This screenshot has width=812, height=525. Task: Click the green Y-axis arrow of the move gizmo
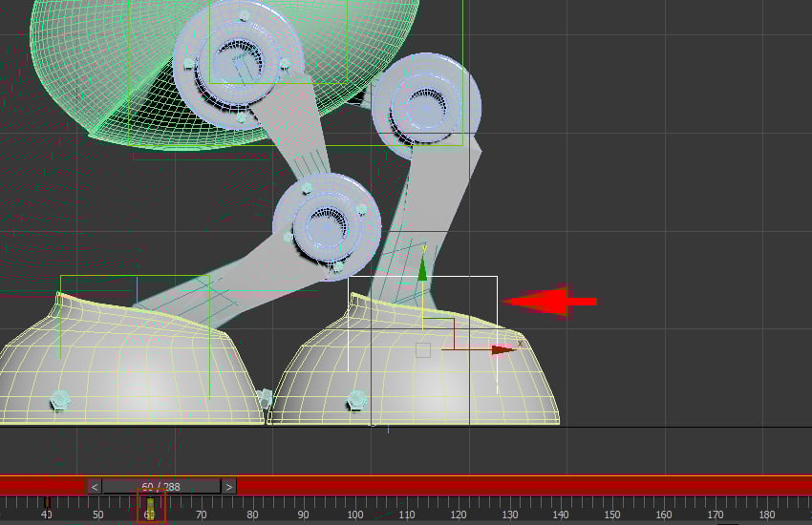point(422,269)
